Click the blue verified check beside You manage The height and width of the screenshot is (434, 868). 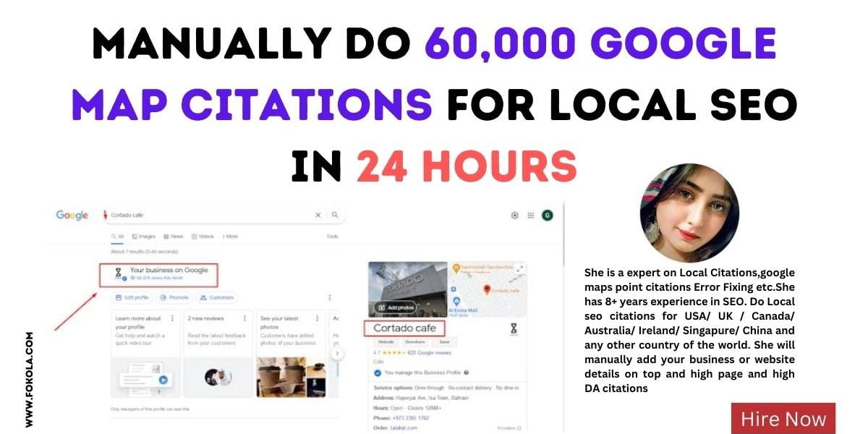click(x=378, y=373)
